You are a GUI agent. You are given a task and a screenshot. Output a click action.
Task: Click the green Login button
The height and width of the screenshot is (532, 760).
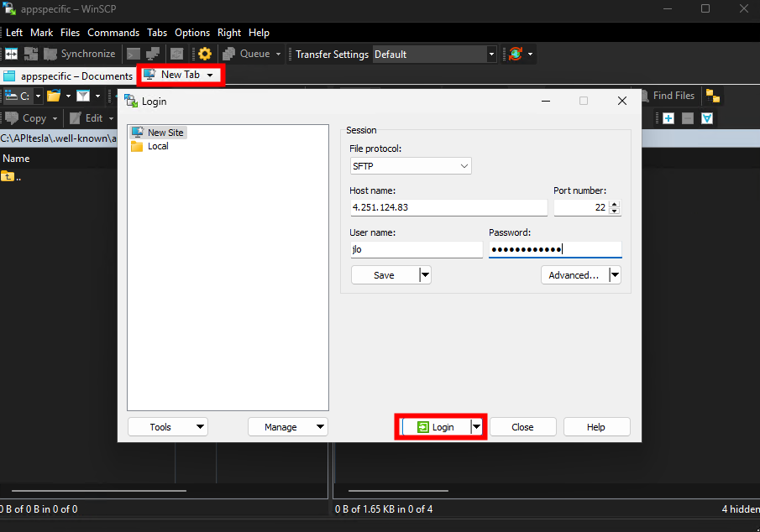pos(436,427)
